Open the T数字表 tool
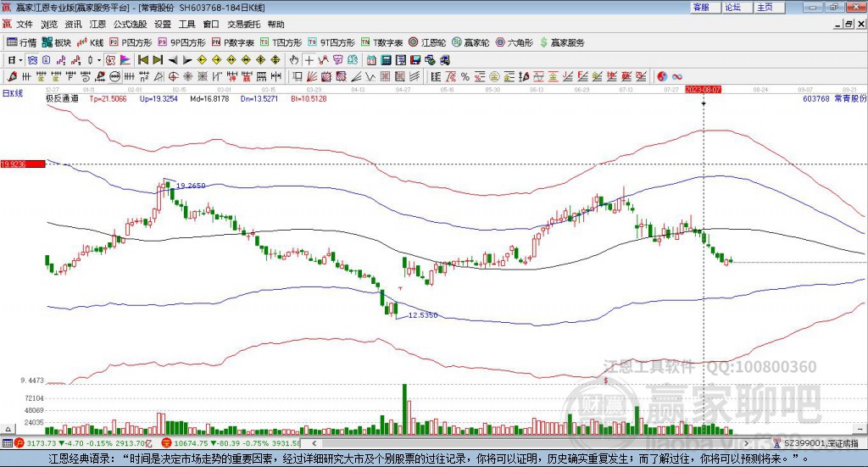 pos(382,42)
